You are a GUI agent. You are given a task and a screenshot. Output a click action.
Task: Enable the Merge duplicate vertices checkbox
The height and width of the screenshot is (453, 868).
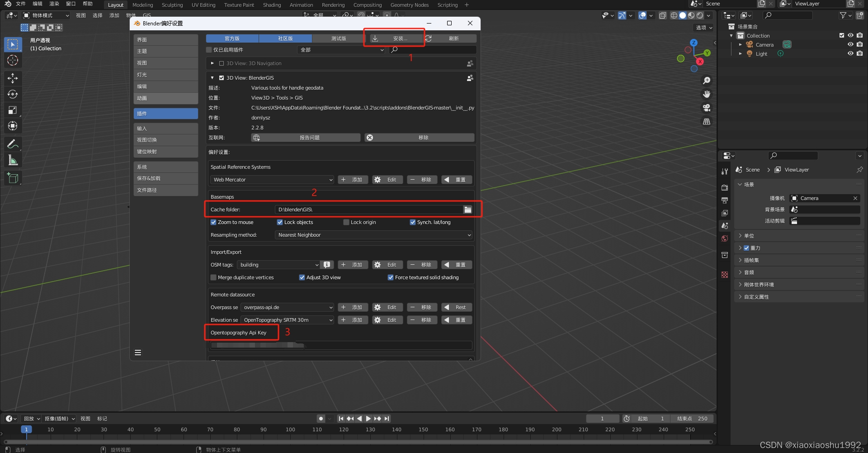coord(213,277)
